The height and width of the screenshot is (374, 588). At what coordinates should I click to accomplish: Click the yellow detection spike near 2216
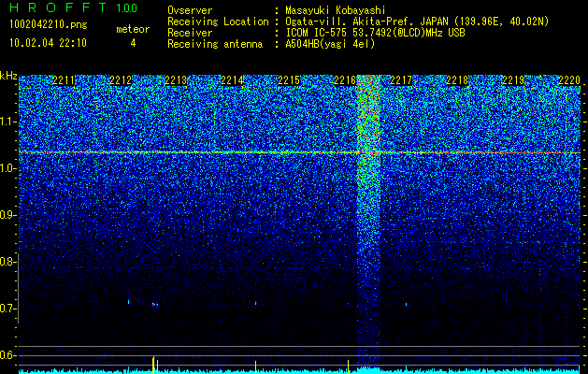coord(348,367)
